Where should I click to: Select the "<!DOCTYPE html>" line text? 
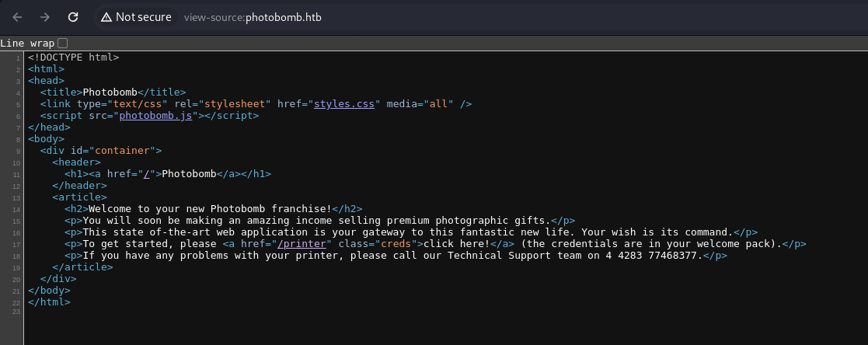[x=74, y=57]
